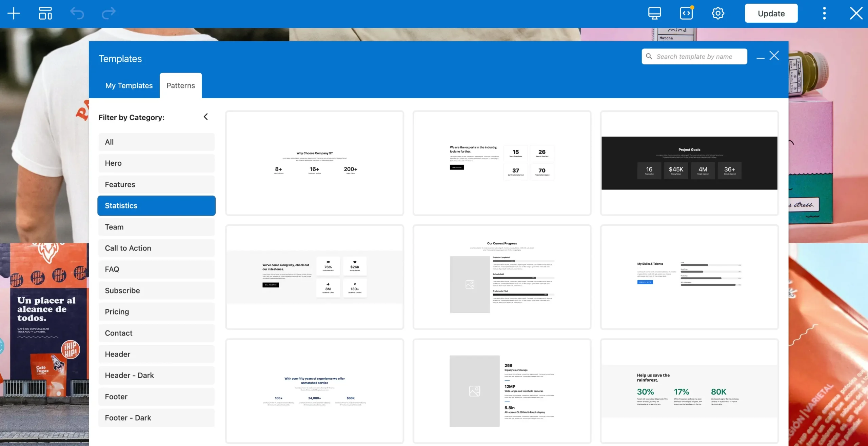Switch to the My Templates tab
868x446 pixels.
129,86
